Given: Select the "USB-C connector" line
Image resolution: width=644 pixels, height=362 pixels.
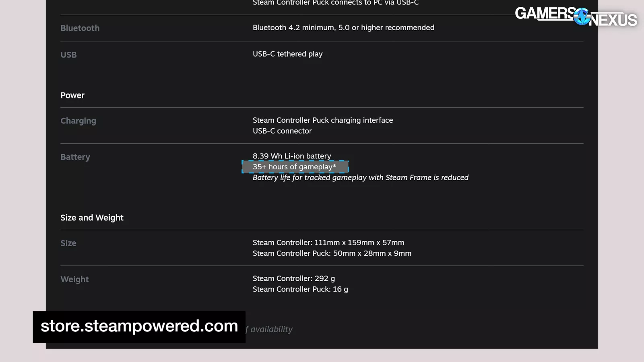Looking at the screenshot, I should point(282,131).
